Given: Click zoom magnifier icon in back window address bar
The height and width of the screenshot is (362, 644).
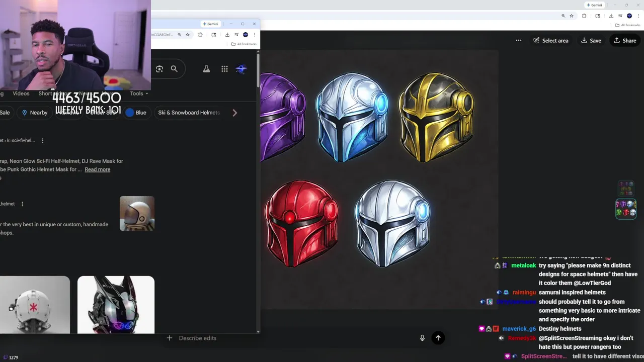Looking at the screenshot, I should [x=563, y=16].
